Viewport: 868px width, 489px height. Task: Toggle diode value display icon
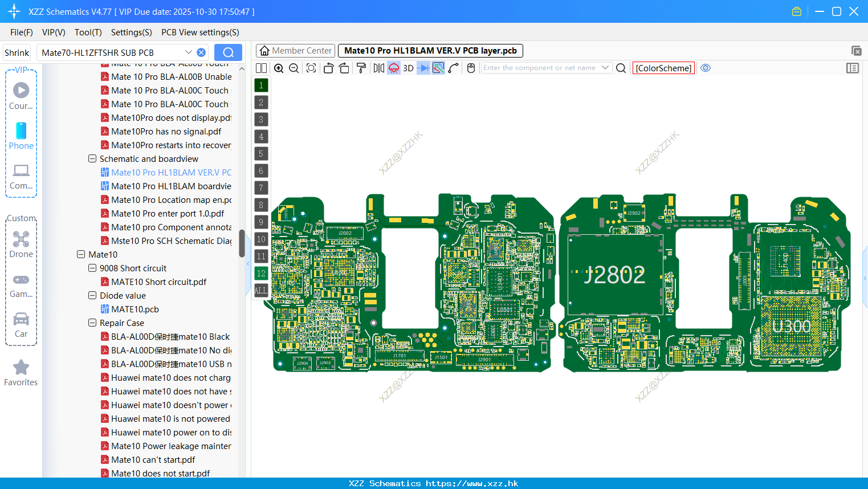point(423,68)
